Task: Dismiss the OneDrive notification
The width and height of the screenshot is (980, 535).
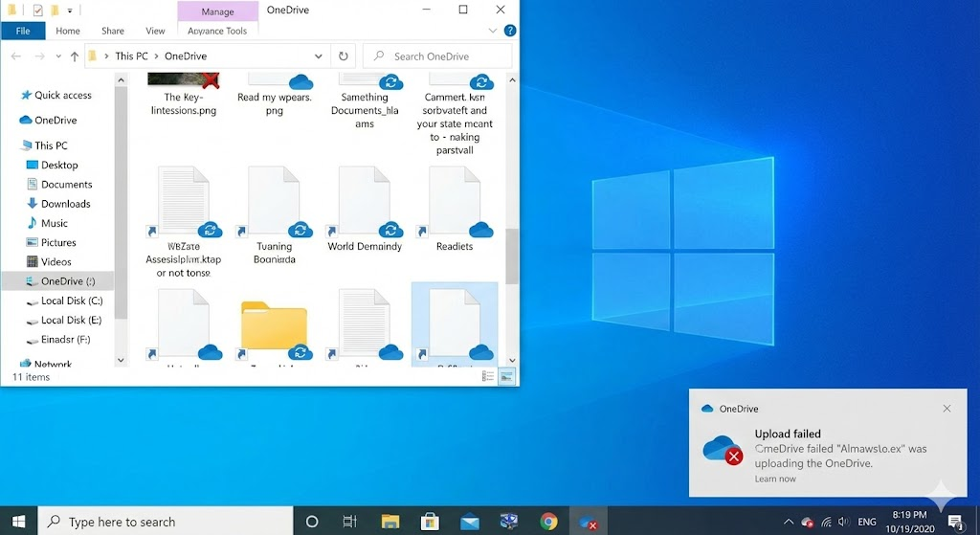Action: click(x=947, y=408)
